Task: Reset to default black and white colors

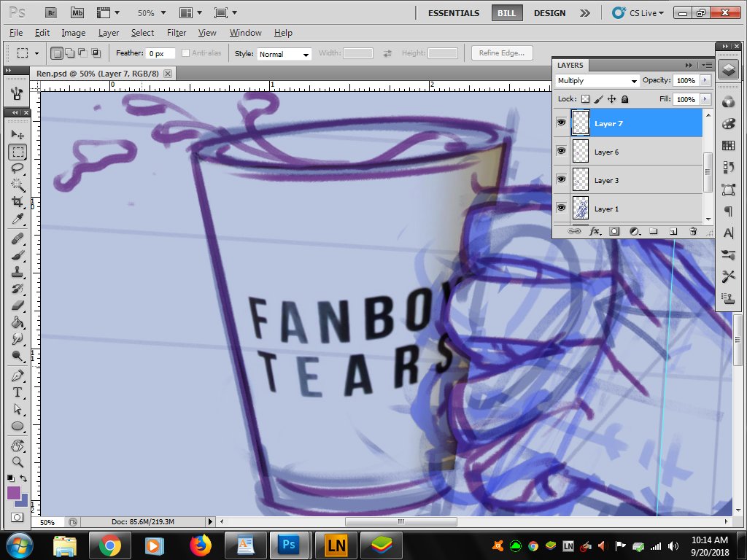Action: tap(10, 478)
